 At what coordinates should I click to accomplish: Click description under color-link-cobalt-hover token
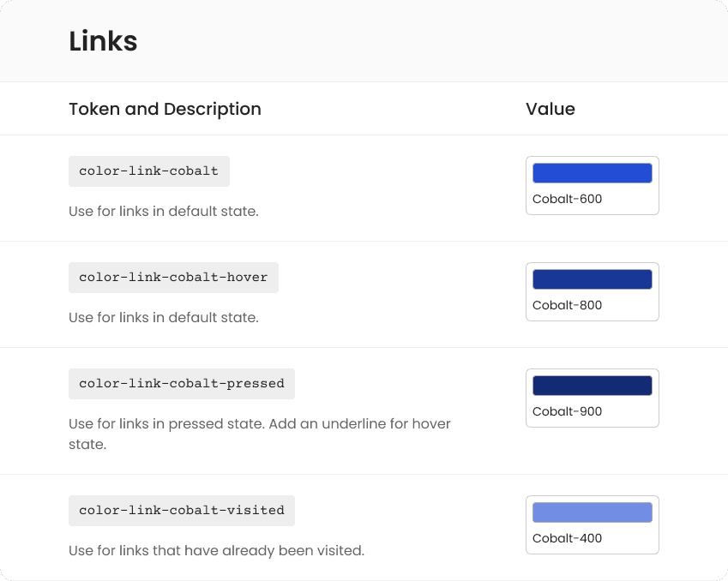pyautogui.click(x=164, y=317)
